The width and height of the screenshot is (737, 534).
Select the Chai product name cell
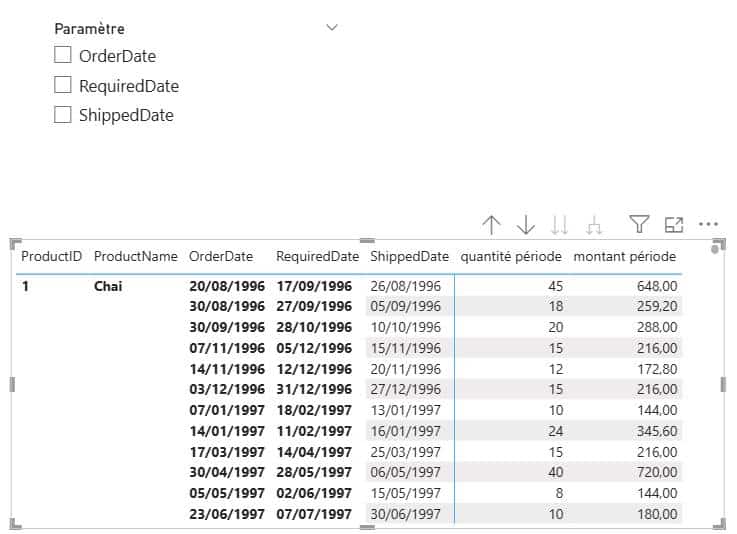point(108,286)
